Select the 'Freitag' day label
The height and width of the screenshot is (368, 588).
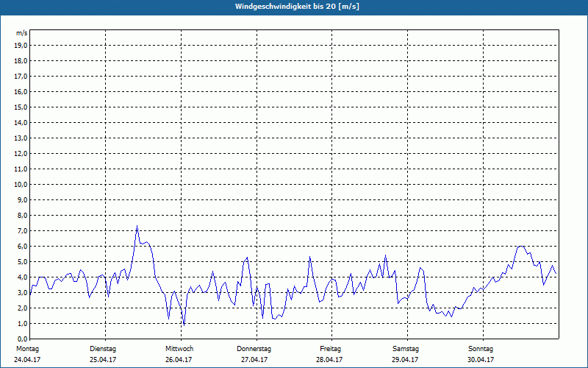(330, 349)
